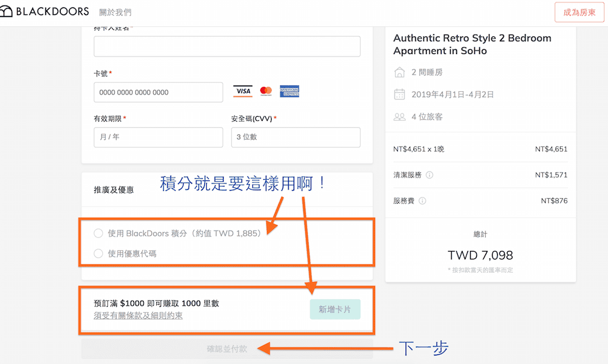The width and height of the screenshot is (608, 364).
Task: Select 使用優惠代碼 radio option
Action: pyautogui.click(x=98, y=253)
